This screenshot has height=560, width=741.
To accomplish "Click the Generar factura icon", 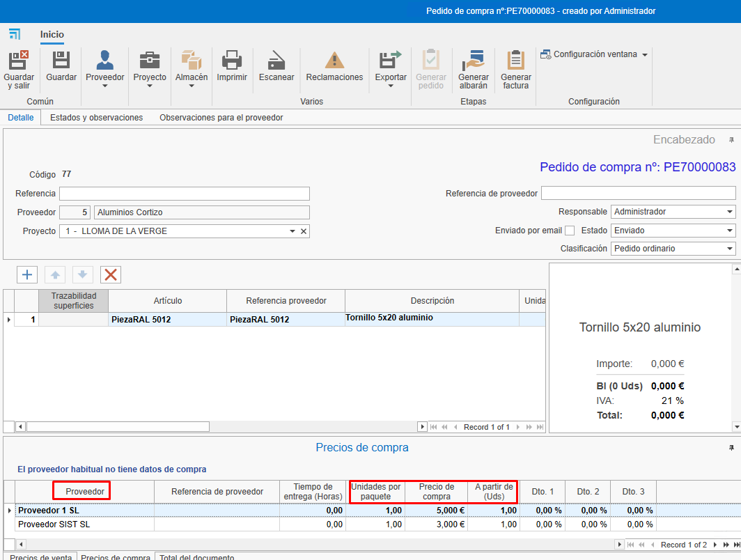I will (515, 61).
